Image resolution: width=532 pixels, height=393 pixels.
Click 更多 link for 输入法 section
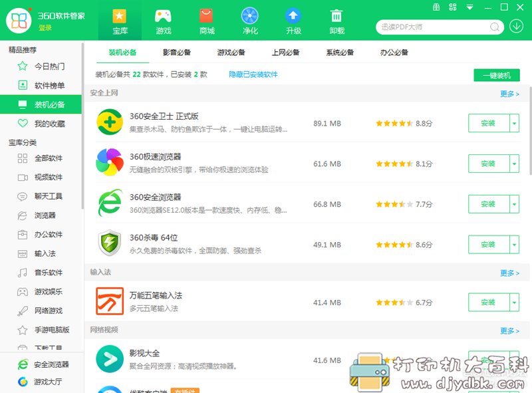(x=509, y=273)
